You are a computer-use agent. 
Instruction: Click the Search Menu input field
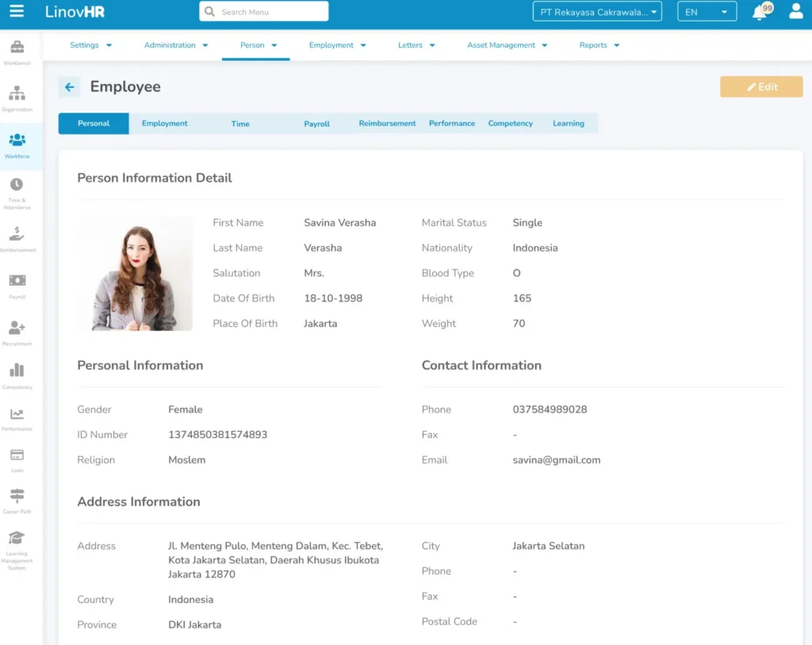(x=262, y=12)
